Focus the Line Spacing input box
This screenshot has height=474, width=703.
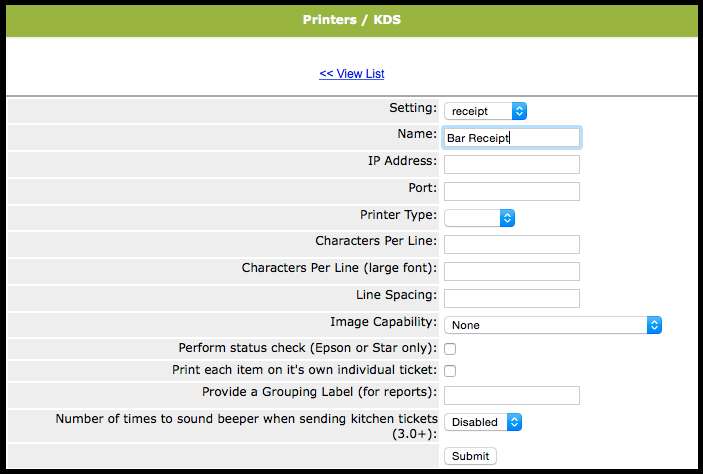(512, 298)
